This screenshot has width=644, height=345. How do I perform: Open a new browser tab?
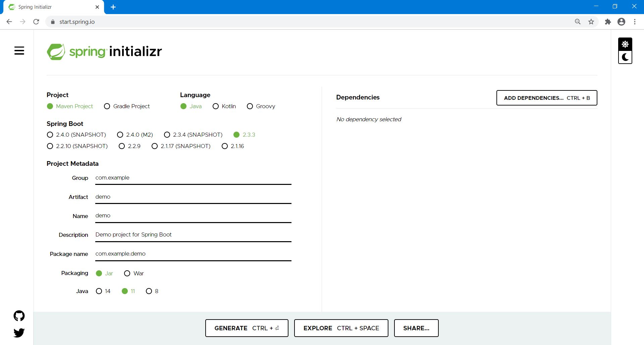pos(113,7)
